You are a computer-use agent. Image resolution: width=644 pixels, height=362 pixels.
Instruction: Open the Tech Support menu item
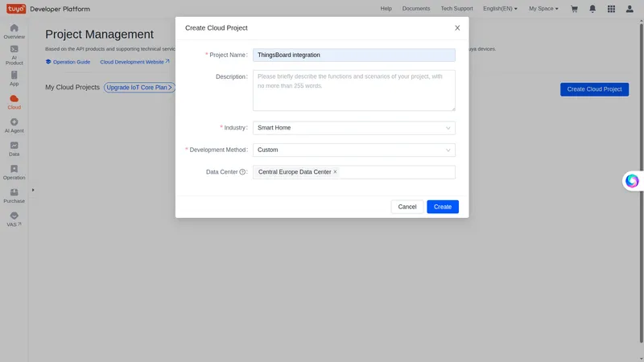tap(456, 9)
